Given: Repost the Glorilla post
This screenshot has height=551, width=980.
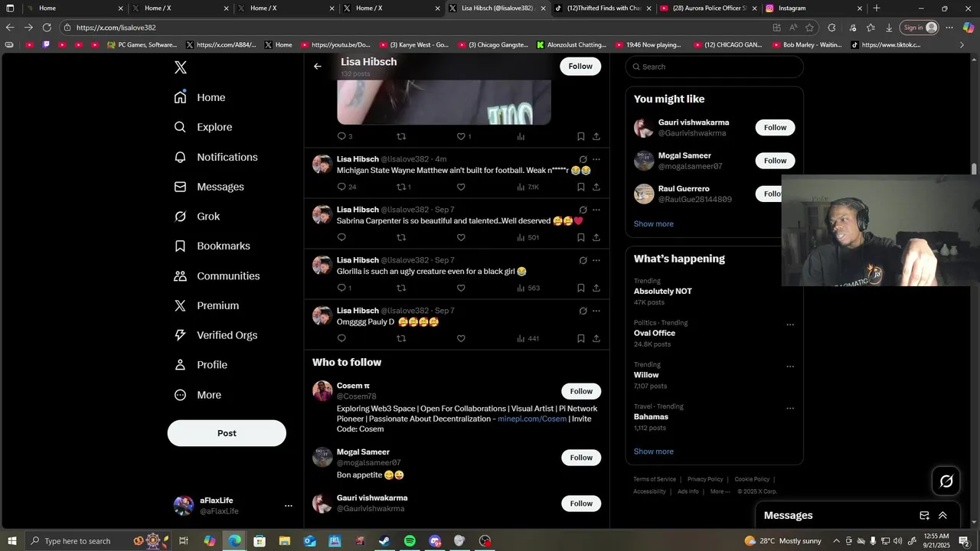Looking at the screenshot, I should pos(401,288).
